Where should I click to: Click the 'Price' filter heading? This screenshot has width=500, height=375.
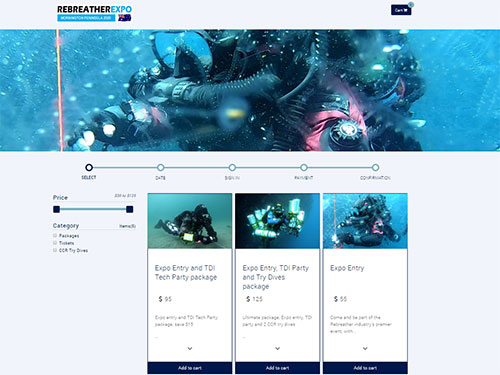coord(60,198)
